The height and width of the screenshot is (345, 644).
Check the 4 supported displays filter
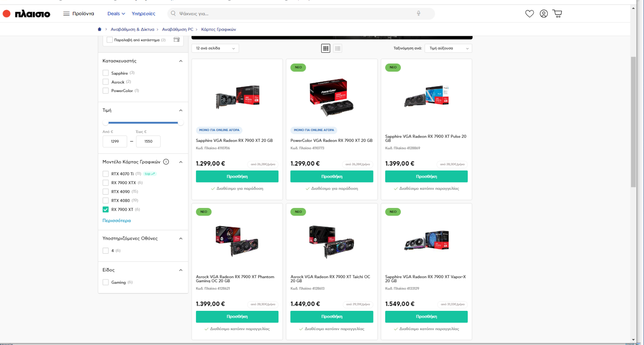pyautogui.click(x=105, y=251)
